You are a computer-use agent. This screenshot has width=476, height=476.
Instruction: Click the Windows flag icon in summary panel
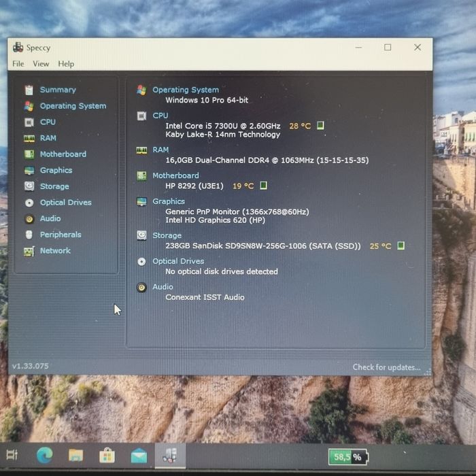pyautogui.click(x=141, y=90)
